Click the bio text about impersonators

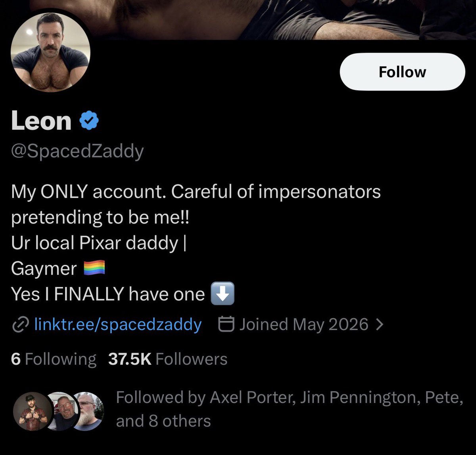coord(196,205)
